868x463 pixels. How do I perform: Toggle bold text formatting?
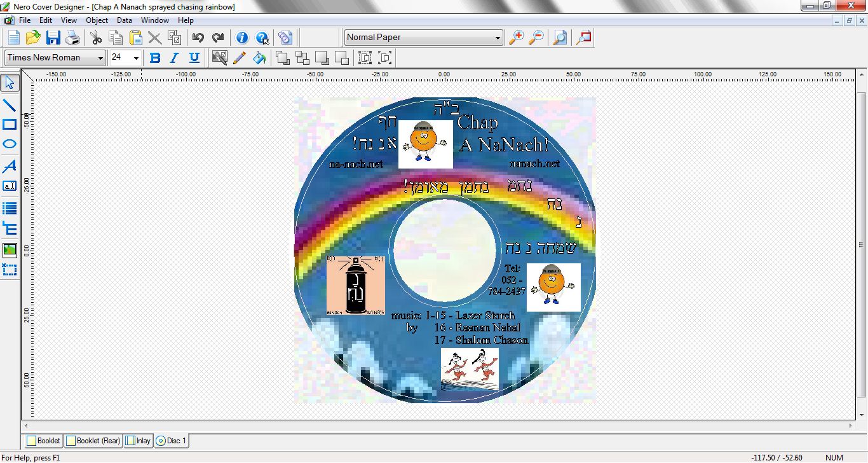coord(154,57)
